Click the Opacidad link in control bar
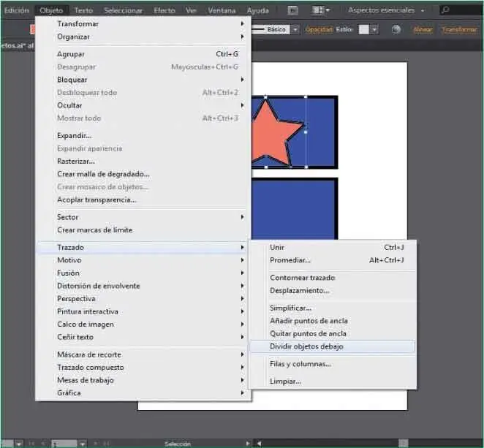This screenshot has height=448, width=484. pyautogui.click(x=319, y=30)
